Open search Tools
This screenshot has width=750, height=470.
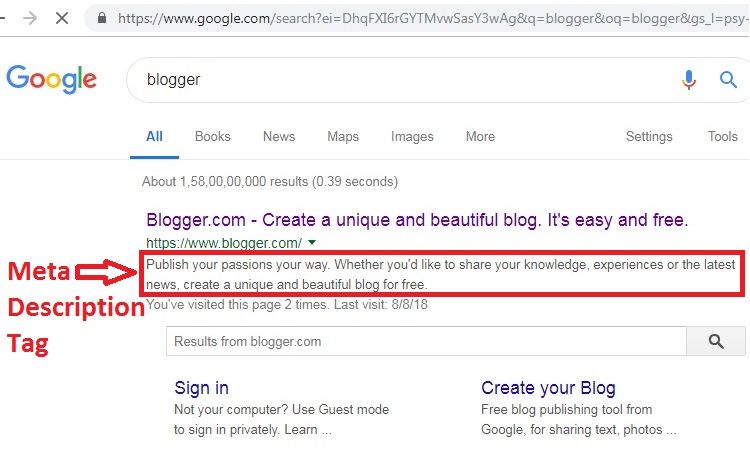pos(723,137)
